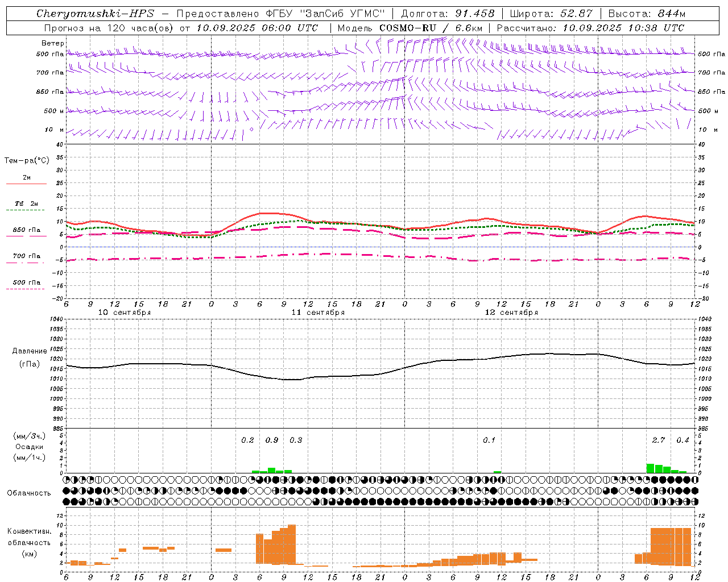
Task: Click the dashed Td 2м legend line
Action: coord(25,210)
